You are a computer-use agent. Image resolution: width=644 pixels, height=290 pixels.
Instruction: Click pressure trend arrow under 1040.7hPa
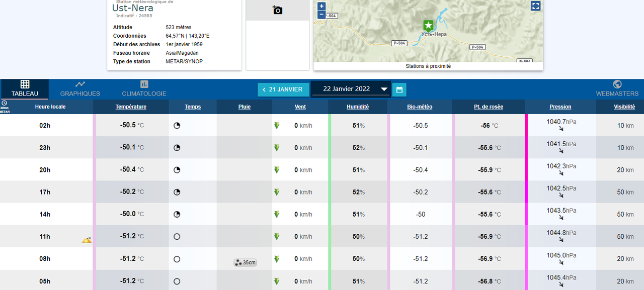[561, 129]
